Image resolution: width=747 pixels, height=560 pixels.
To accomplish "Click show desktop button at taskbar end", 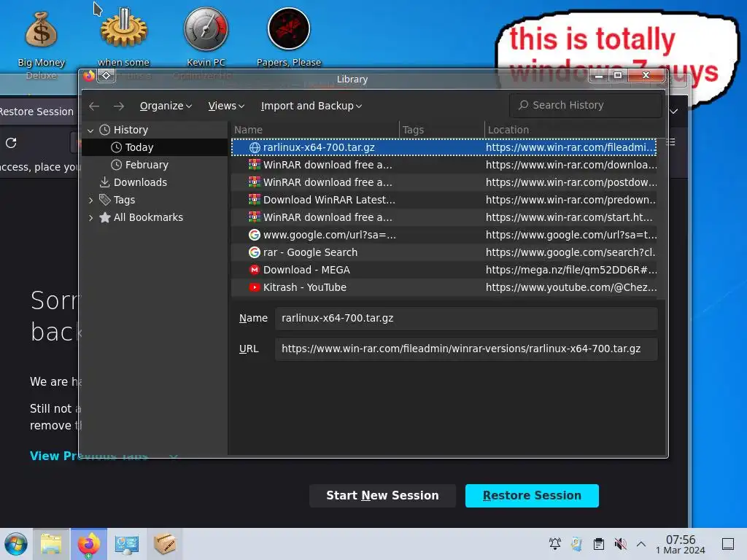I will click(728, 544).
